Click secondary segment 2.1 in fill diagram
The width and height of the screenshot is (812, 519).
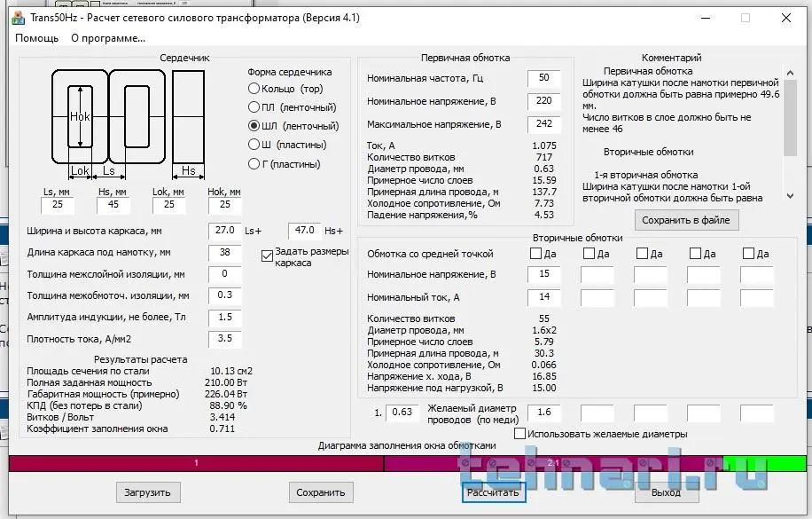[553, 463]
